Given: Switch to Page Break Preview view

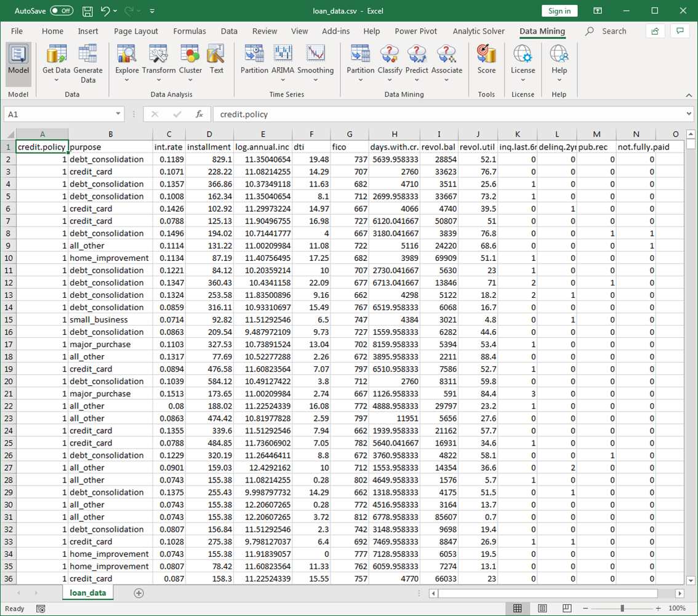Looking at the screenshot, I should 567,609.
